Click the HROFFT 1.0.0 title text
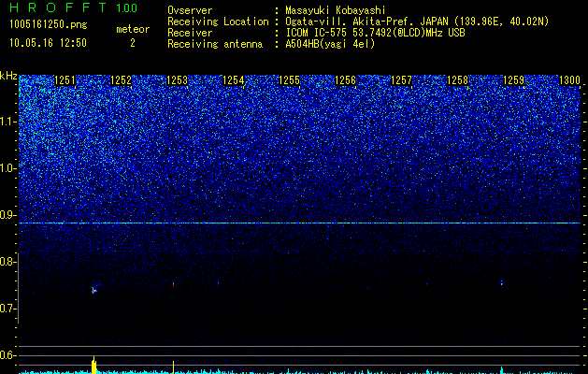The height and width of the screenshot is (374, 588). click(x=73, y=7)
